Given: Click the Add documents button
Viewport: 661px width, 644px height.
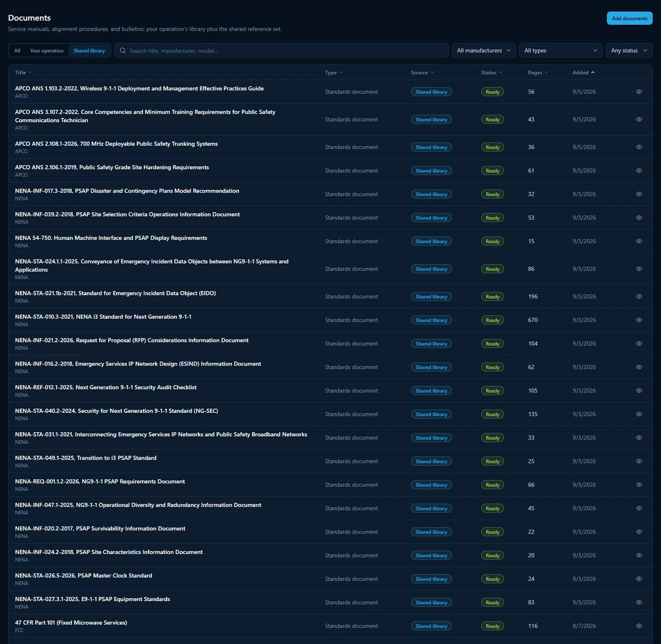Looking at the screenshot, I should click(x=629, y=18).
